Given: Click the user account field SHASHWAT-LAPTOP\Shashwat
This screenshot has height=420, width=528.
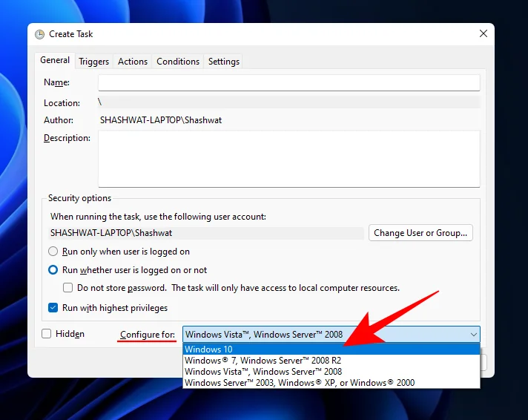Looking at the screenshot, I should click(x=206, y=233).
